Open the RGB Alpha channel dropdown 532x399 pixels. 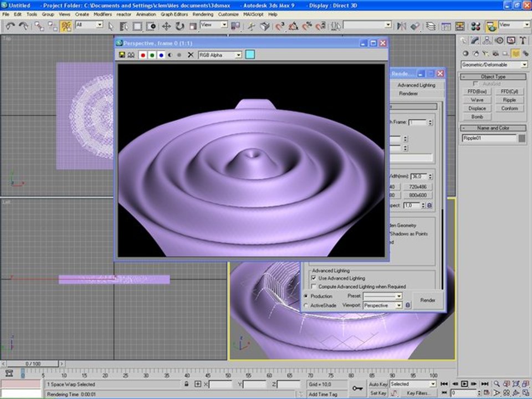tap(220, 55)
